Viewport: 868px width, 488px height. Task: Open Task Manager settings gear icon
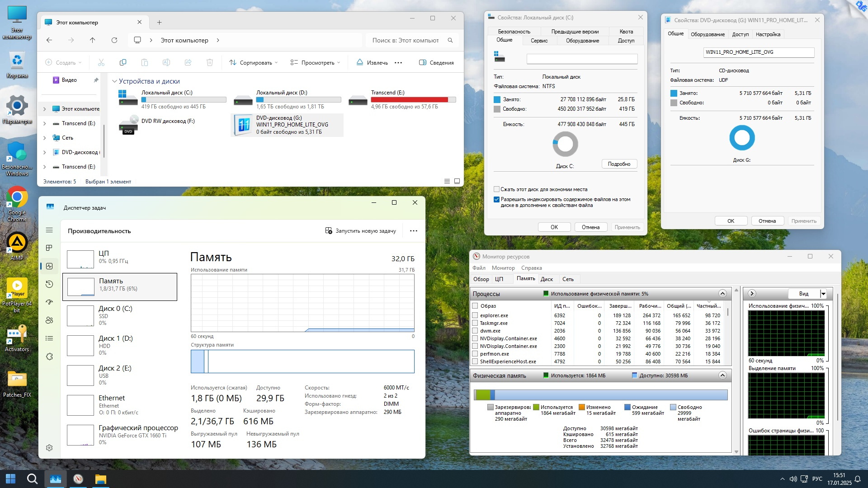pos(49,448)
